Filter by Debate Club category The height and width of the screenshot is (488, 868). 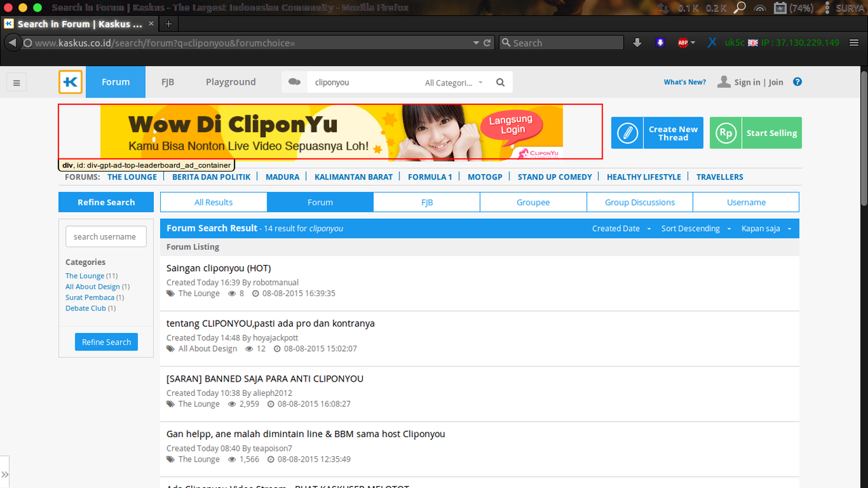click(90, 308)
